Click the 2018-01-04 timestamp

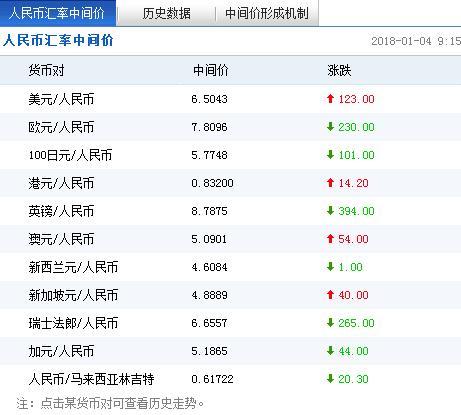[416, 41]
